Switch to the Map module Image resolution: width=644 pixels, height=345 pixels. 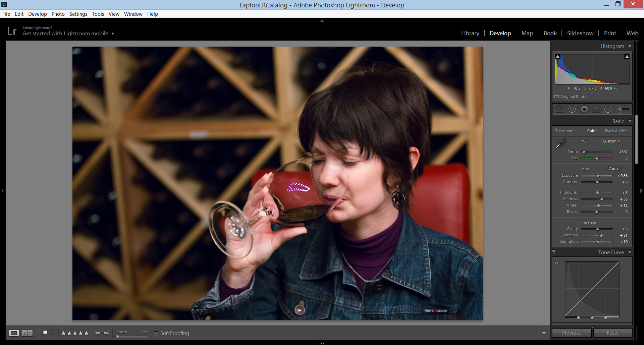pos(527,33)
